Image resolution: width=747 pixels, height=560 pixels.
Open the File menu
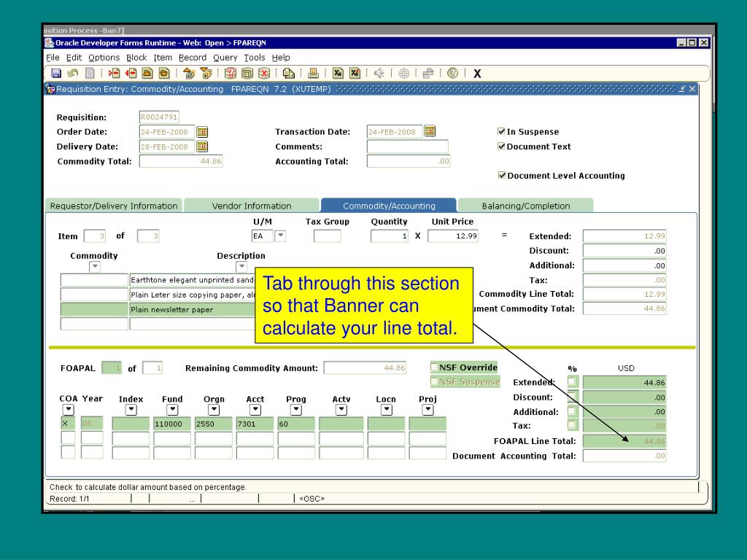(53, 58)
